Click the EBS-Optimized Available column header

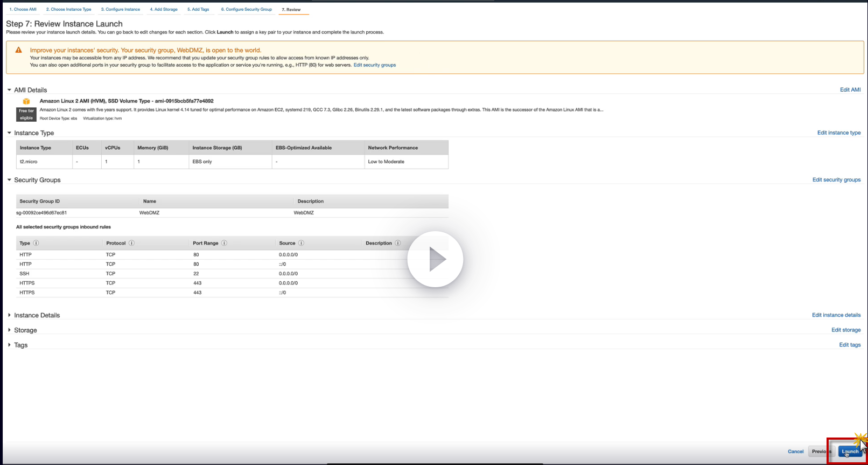point(318,148)
